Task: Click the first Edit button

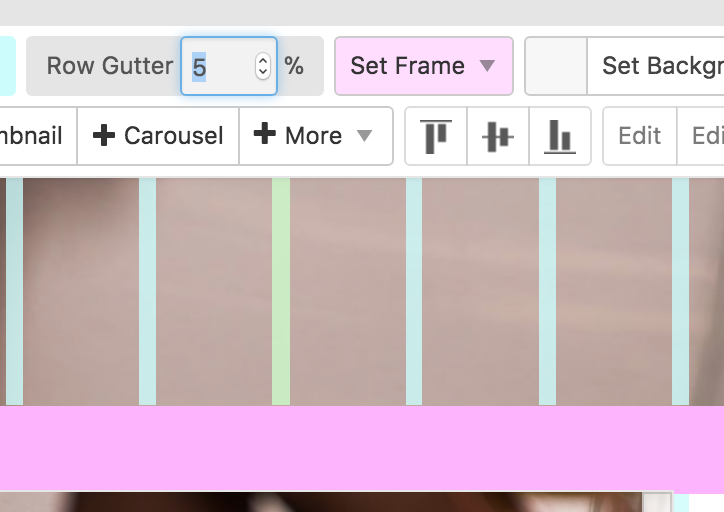Action: pyautogui.click(x=640, y=136)
